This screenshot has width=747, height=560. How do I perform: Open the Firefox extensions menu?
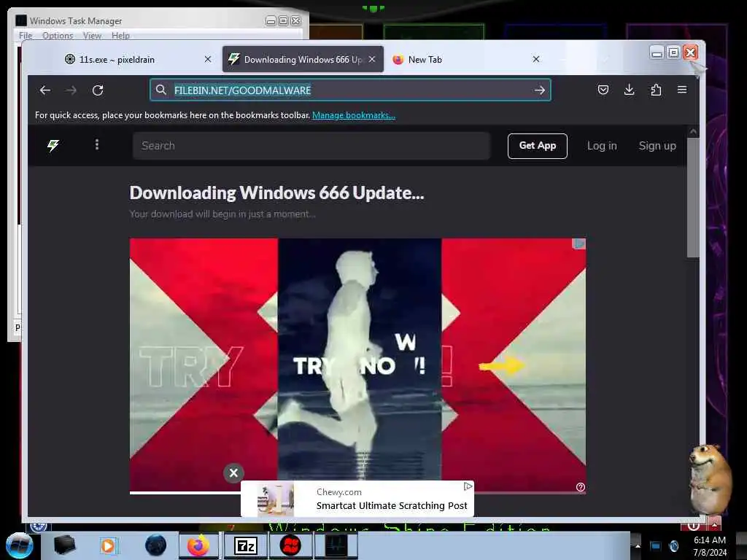[x=656, y=90]
